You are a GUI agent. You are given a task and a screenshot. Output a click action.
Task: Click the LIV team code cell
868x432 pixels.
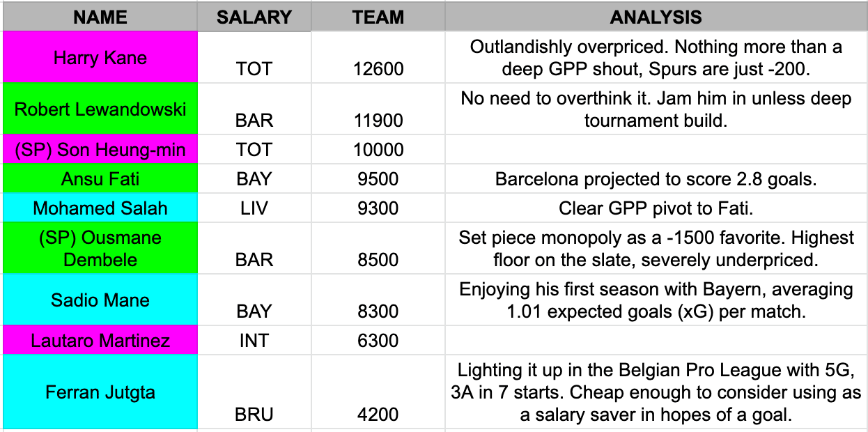click(x=254, y=208)
